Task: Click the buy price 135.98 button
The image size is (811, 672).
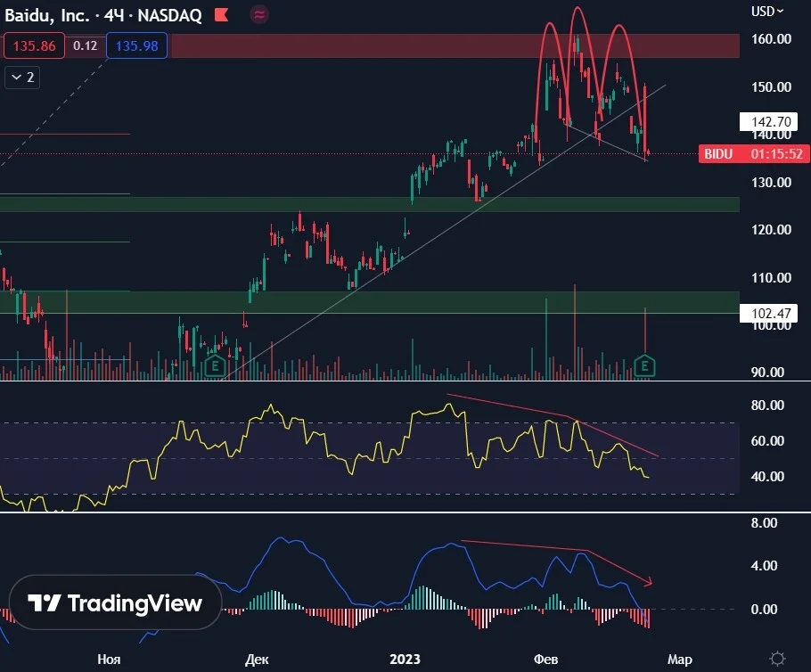Action: (136, 45)
